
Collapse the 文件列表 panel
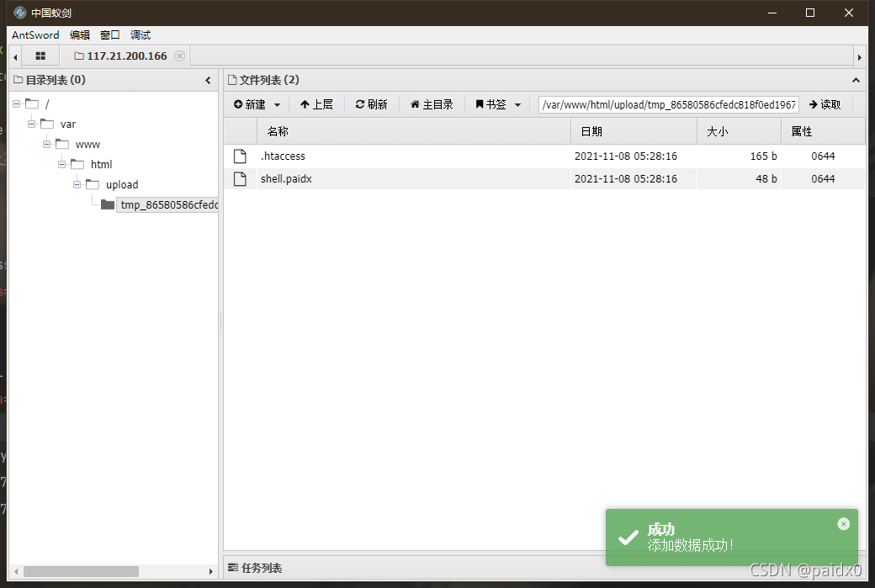coord(856,80)
